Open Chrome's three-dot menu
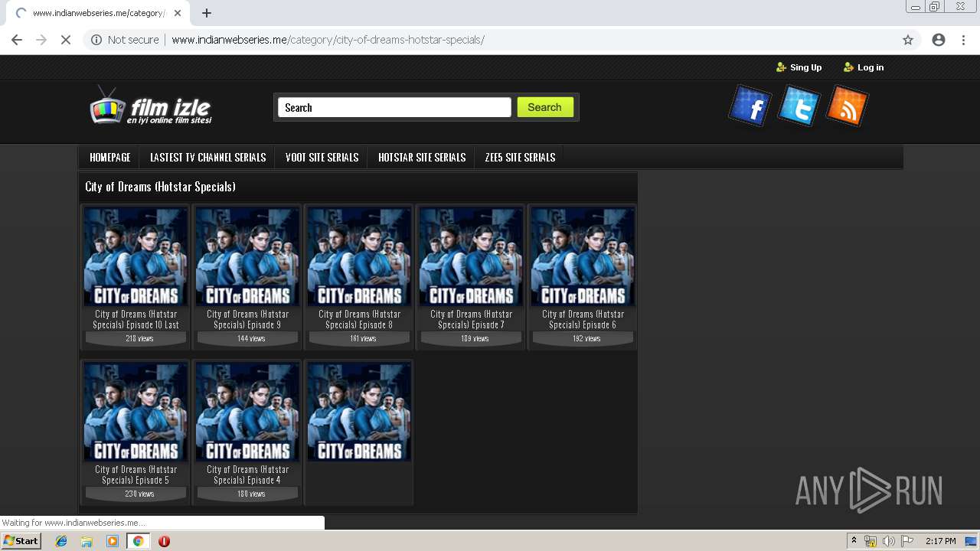 (963, 40)
